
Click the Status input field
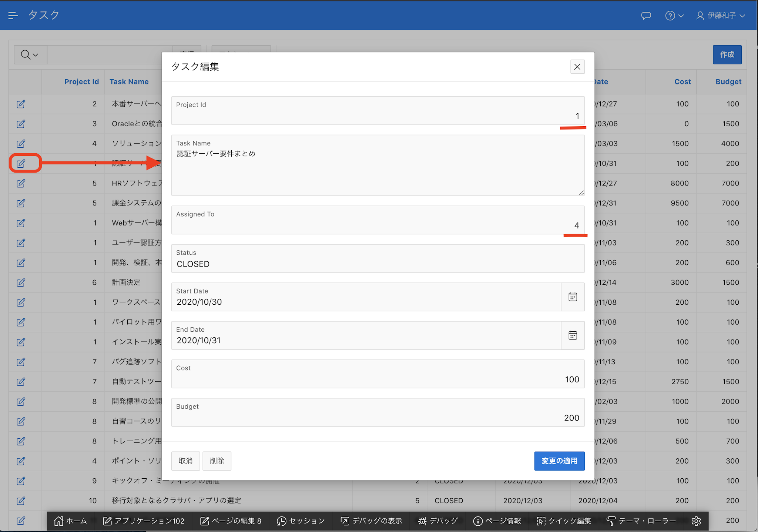coord(378,264)
